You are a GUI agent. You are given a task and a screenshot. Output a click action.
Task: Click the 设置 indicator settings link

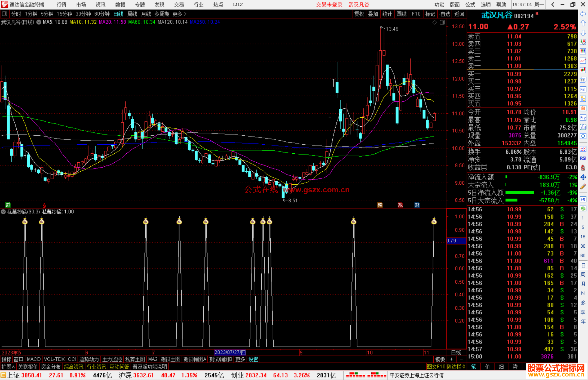coord(253,359)
